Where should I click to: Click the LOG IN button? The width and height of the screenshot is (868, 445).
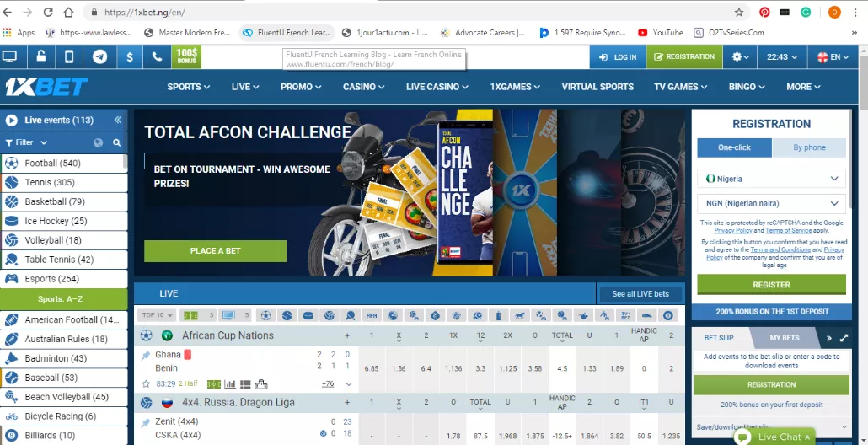618,57
